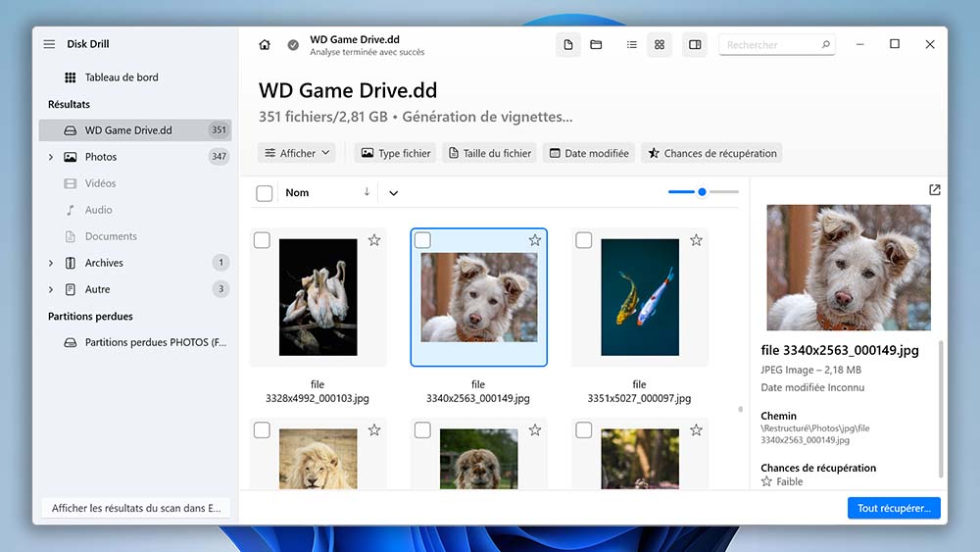980x552 pixels.
Task: Select the Photos category
Action: (135, 157)
